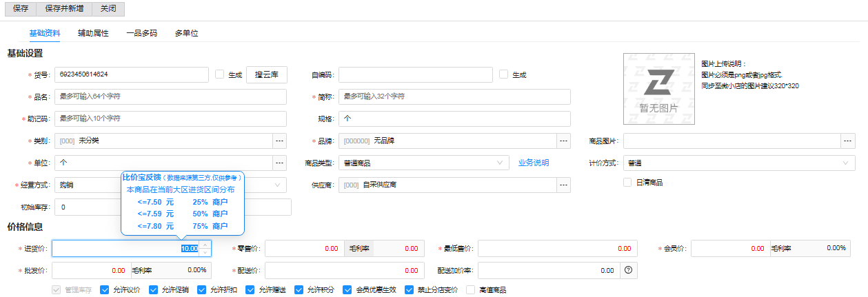Switch to the 基础资料 tab
This screenshot has width=868, height=297.
(x=44, y=33)
